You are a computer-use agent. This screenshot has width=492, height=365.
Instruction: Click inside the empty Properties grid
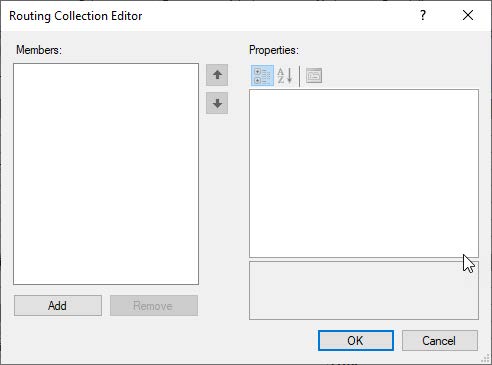(x=364, y=173)
